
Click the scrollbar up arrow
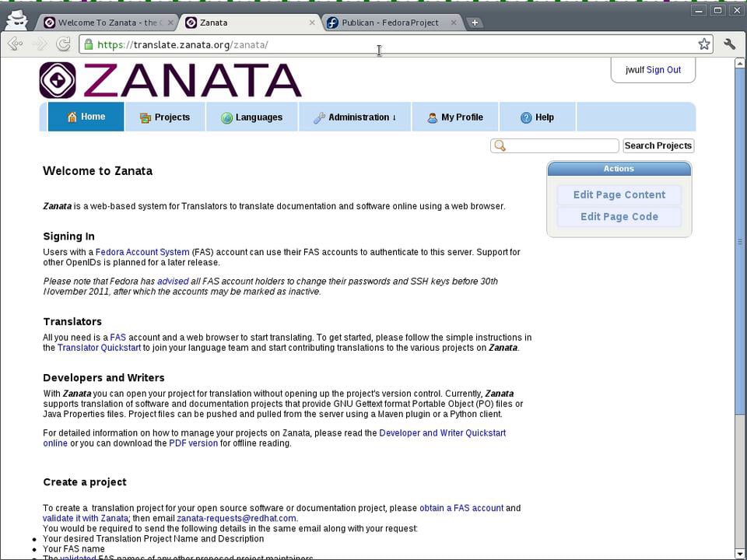739,62
